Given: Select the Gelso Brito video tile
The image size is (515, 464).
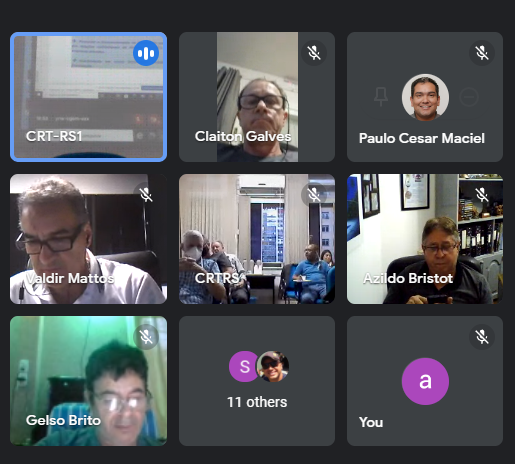Looking at the screenshot, I should tap(88, 381).
